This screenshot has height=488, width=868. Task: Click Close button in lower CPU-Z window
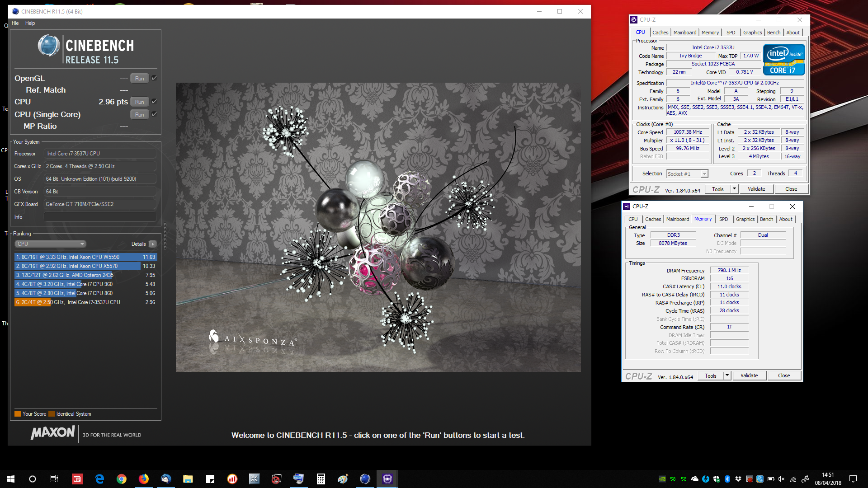[784, 375]
